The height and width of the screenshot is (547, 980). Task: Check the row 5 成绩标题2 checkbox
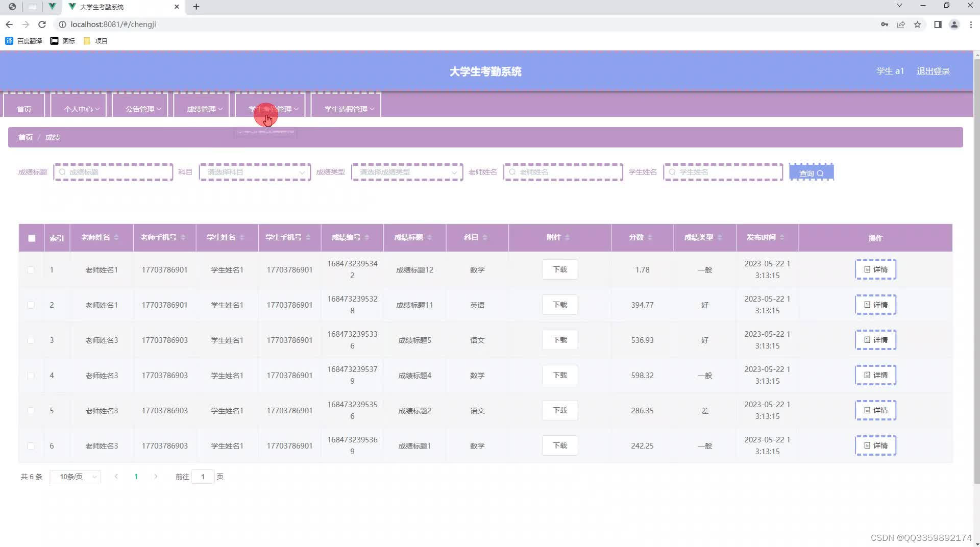(31, 411)
